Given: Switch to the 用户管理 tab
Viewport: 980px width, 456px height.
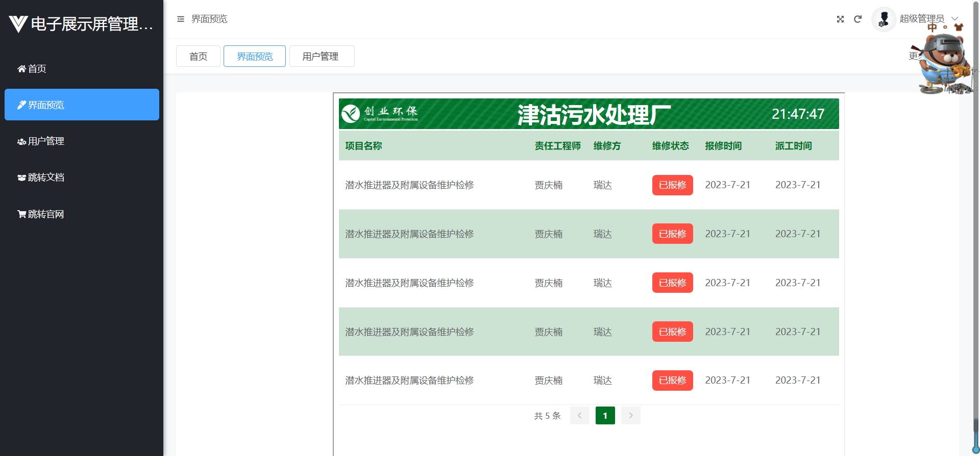Looking at the screenshot, I should tap(321, 56).
